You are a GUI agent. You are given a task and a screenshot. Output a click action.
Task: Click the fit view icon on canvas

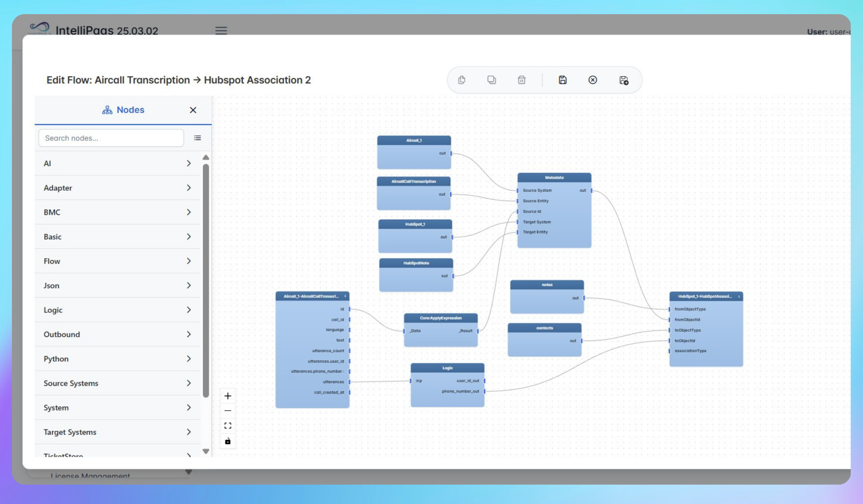228,426
